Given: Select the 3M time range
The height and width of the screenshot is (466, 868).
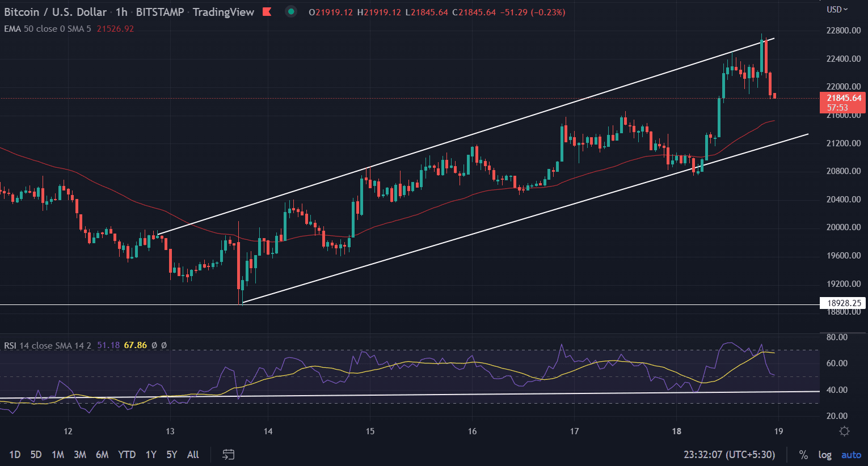Looking at the screenshot, I should tap(80, 455).
